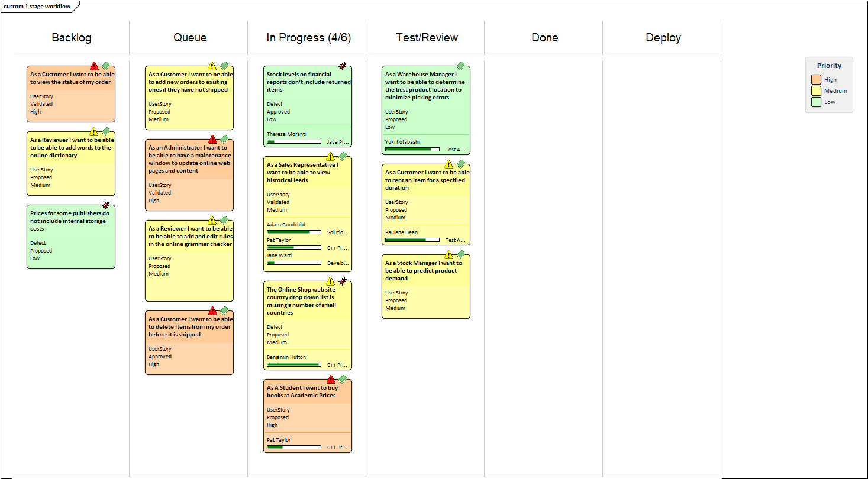The width and height of the screenshot is (868, 479).
Task: Click the bug icon on the Online Shop defect card
Action: point(343,281)
